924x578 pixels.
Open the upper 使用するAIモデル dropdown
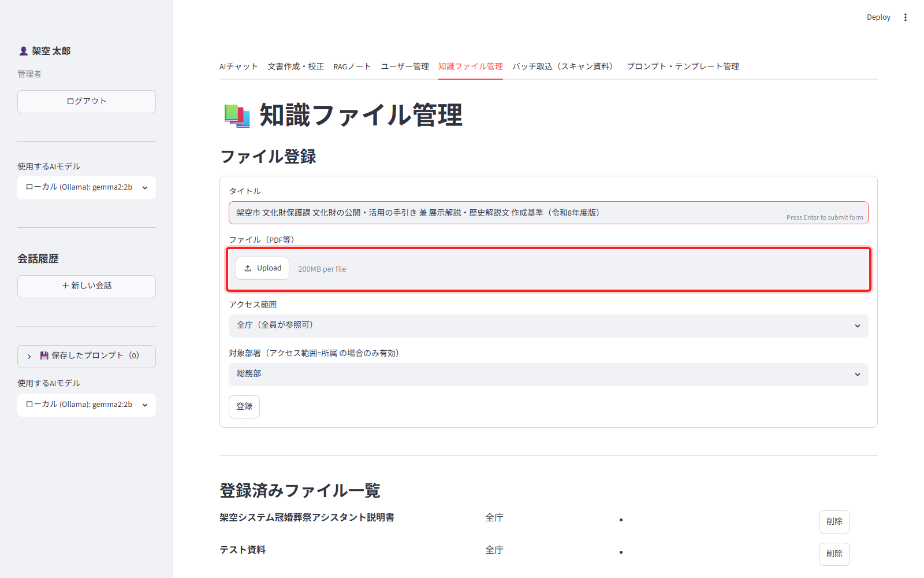87,187
